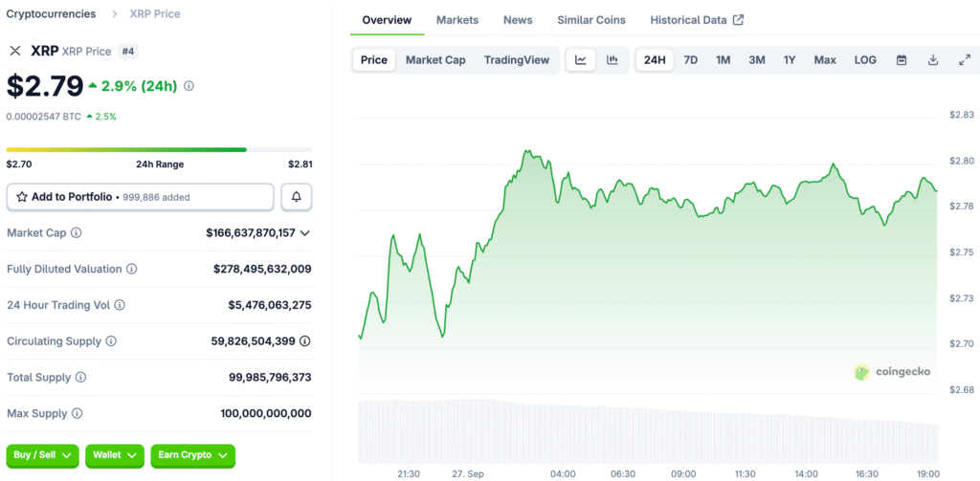This screenshot has height=481, width=980.
Task: Click the price alert bell icon
Action: coord(297,197)
